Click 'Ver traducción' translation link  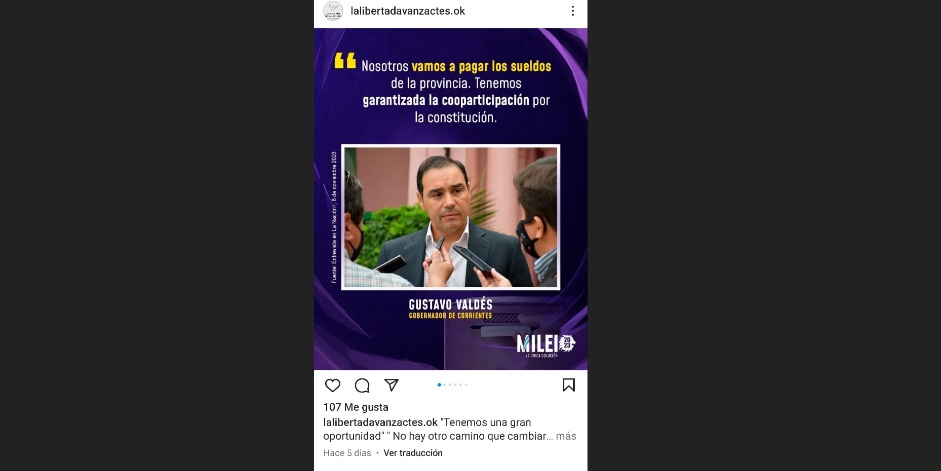point(413,453)
